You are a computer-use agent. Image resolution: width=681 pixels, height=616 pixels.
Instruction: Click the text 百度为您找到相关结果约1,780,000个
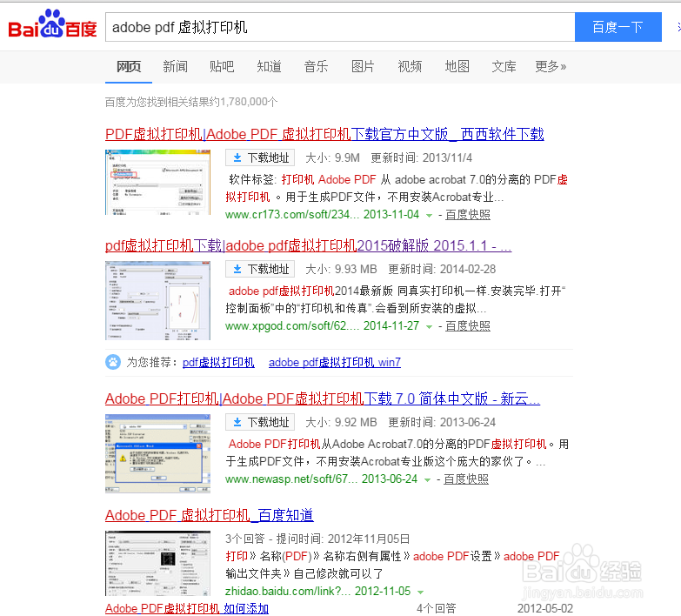tap(191, 102)
